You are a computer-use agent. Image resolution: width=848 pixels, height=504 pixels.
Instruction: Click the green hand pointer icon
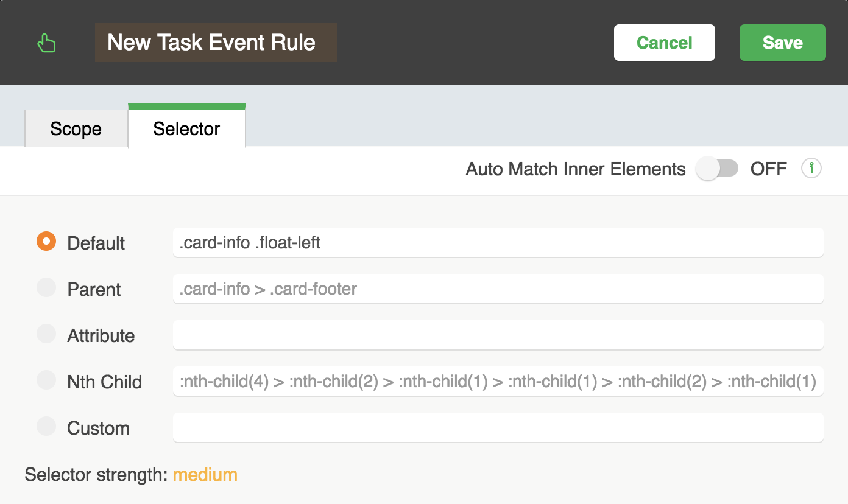pos(46,43)
